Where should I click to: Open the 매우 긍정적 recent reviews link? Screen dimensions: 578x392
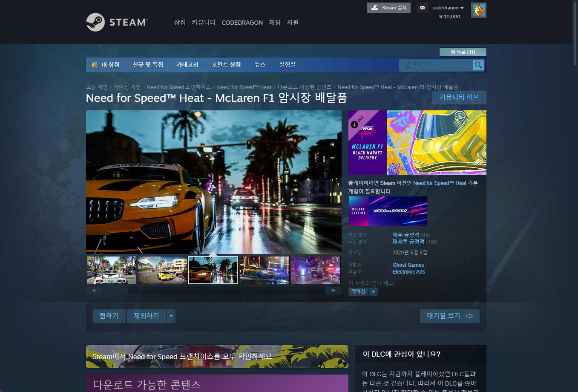[405, 235]
